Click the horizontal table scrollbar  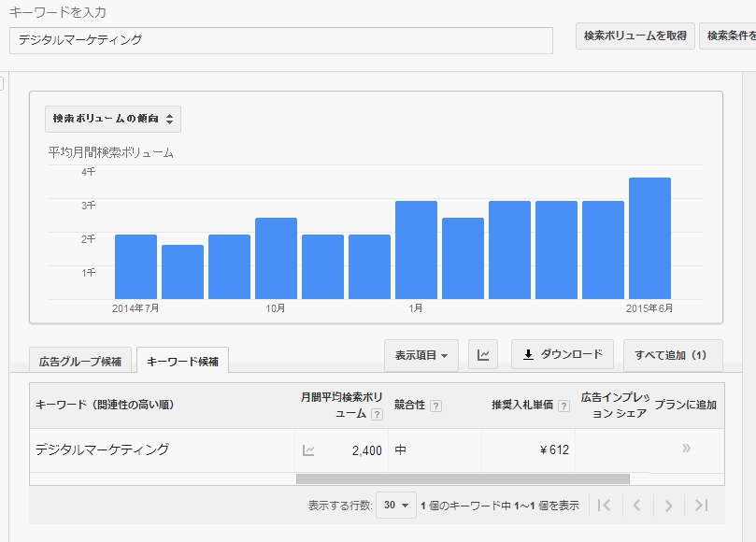click(463, 478)
